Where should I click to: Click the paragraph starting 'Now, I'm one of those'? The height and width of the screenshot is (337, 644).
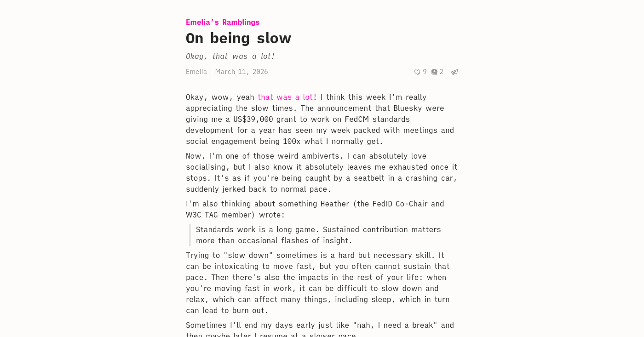tap(322, 172)
